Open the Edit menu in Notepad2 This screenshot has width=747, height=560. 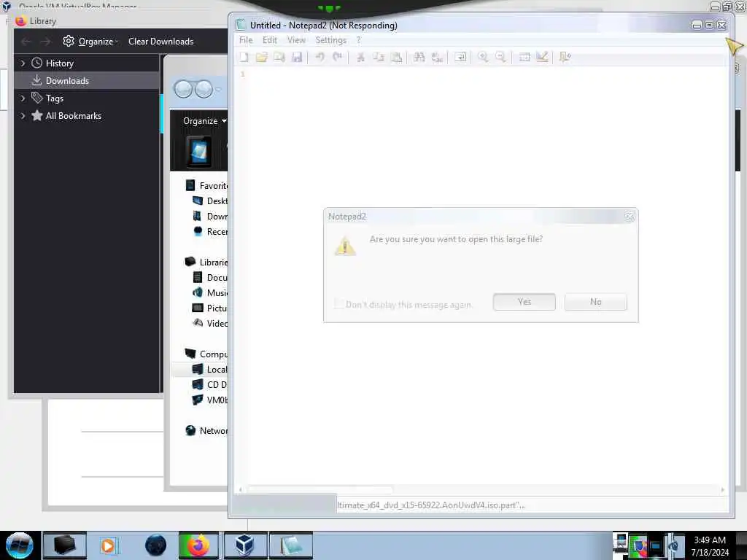[270, 40]
